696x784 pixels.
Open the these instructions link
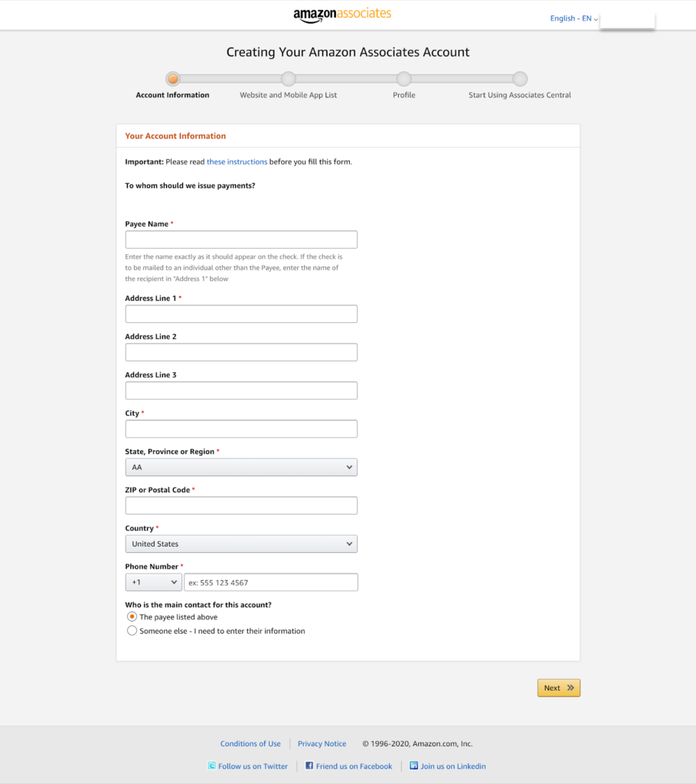click(237, 162)
